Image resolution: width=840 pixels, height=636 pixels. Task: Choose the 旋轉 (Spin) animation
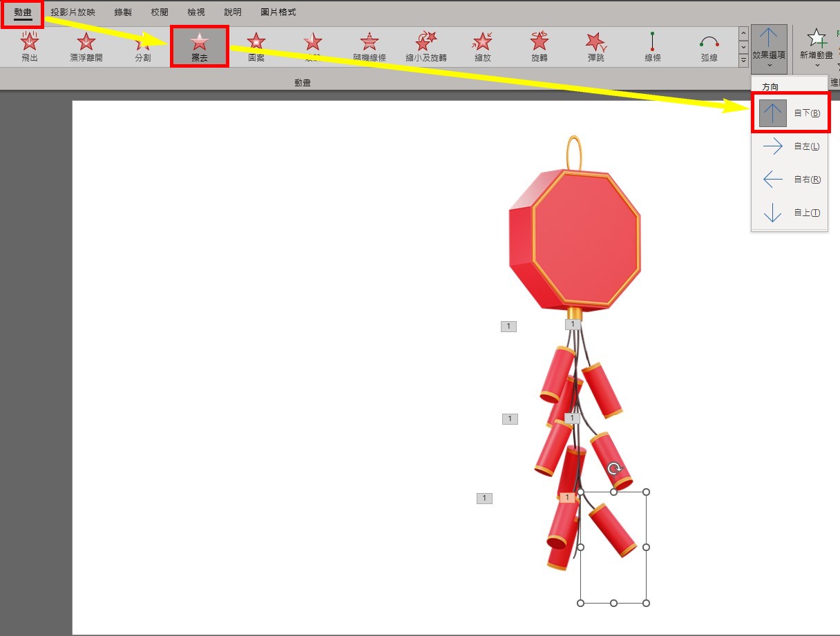coord(540,47)
